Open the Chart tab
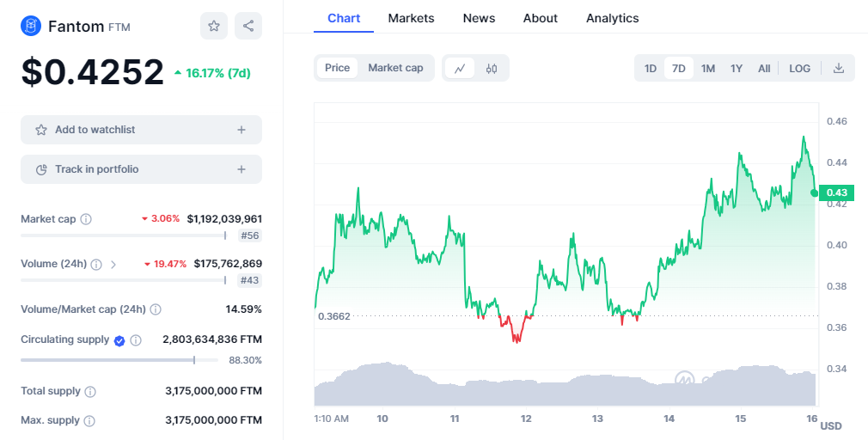The width and height of the screenshot is (868, 440). (x=344, y=18)
